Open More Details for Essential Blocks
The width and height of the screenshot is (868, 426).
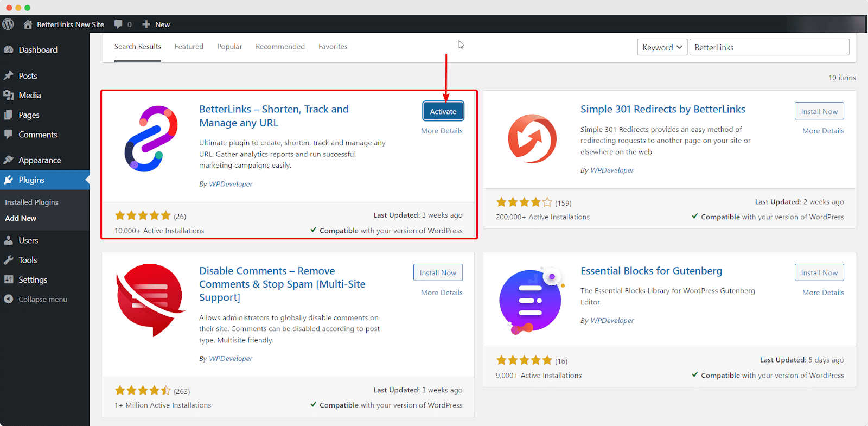pyautogui.click(x=823, y=293)
